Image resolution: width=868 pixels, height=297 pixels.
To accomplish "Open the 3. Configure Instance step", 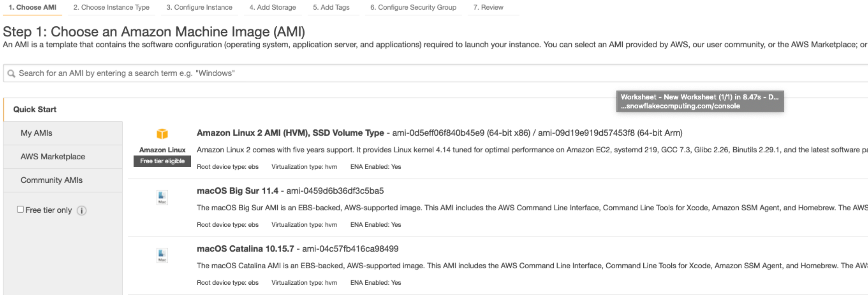I will 199,7.
